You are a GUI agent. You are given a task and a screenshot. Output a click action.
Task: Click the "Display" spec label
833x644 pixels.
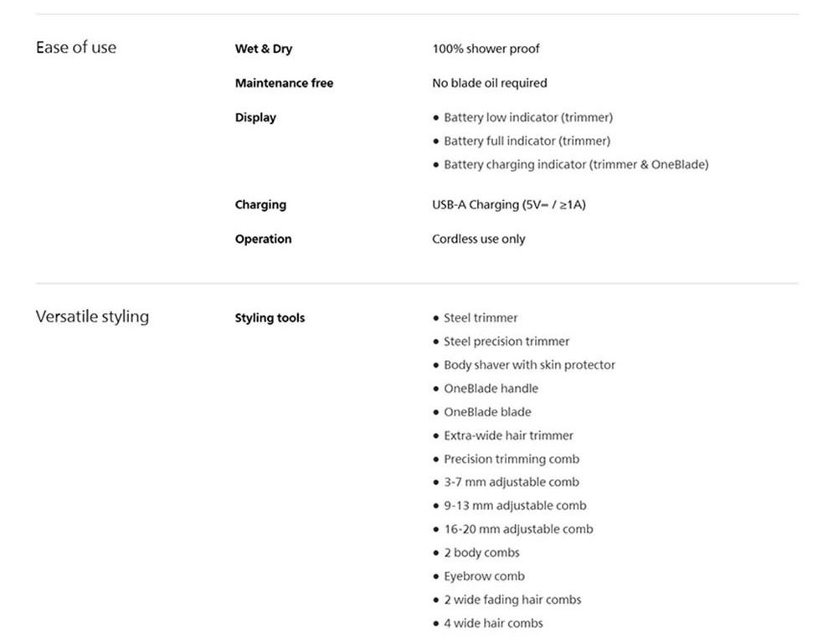click(x=255, y=117)
